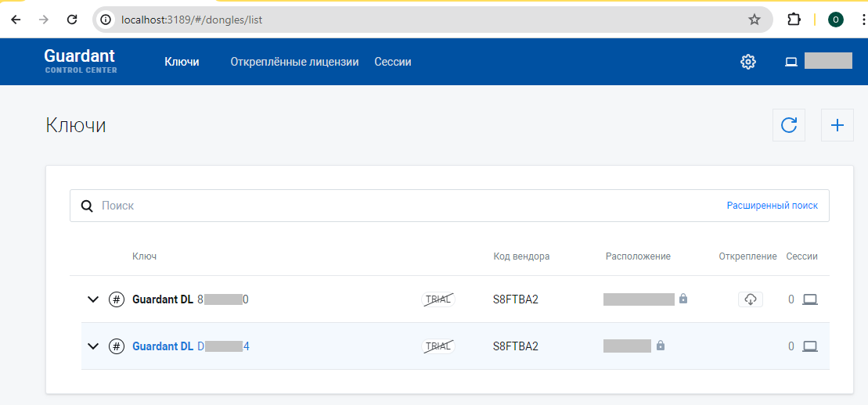Open Chrome three-dot menu
The width and height of the screenshot is (868, 405).
[863, 20]
